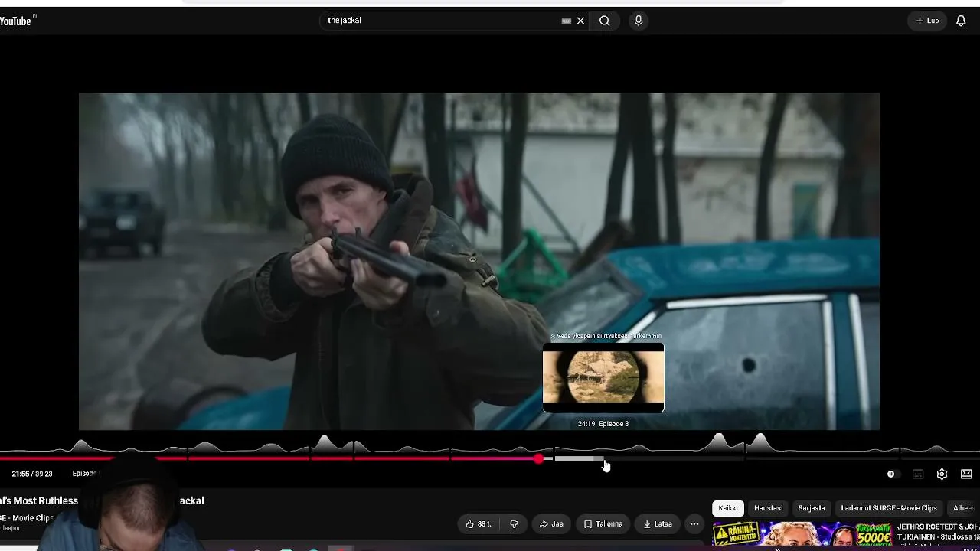Screen dimensions: 980x551
Task: Open the notifications bell
Action: click(x=961, y=21)
